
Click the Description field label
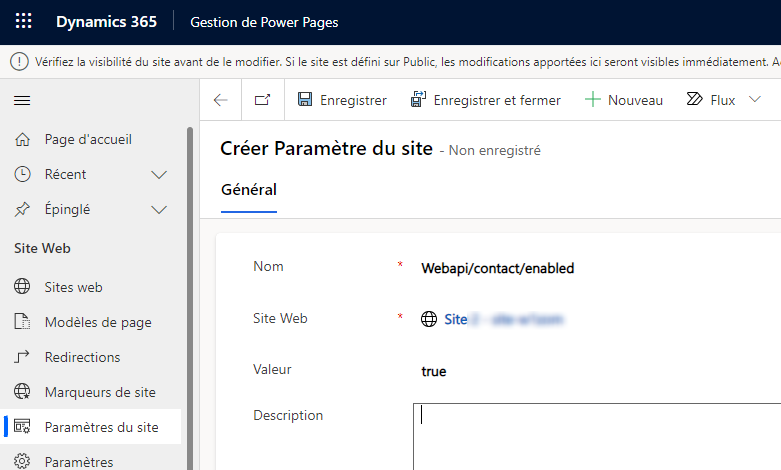288,415
